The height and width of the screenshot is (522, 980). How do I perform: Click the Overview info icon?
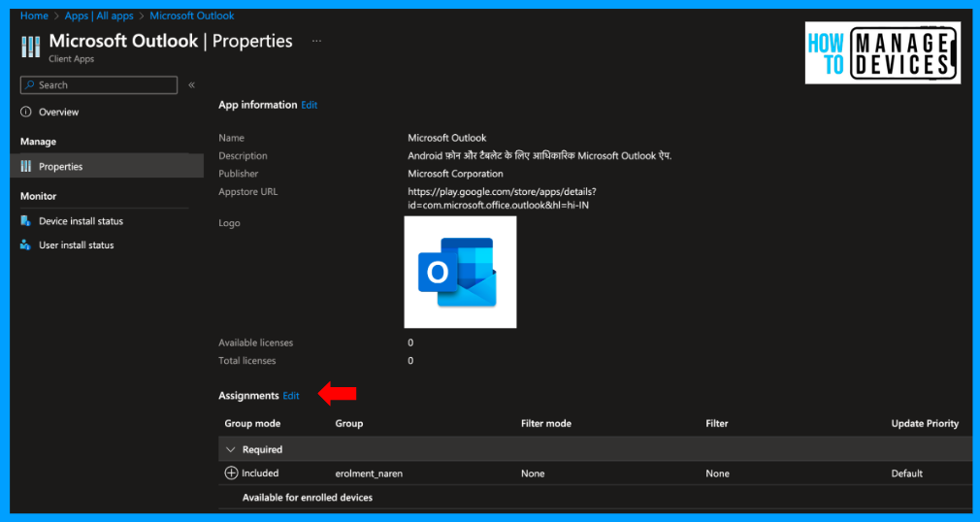click(x=25, y=112)
